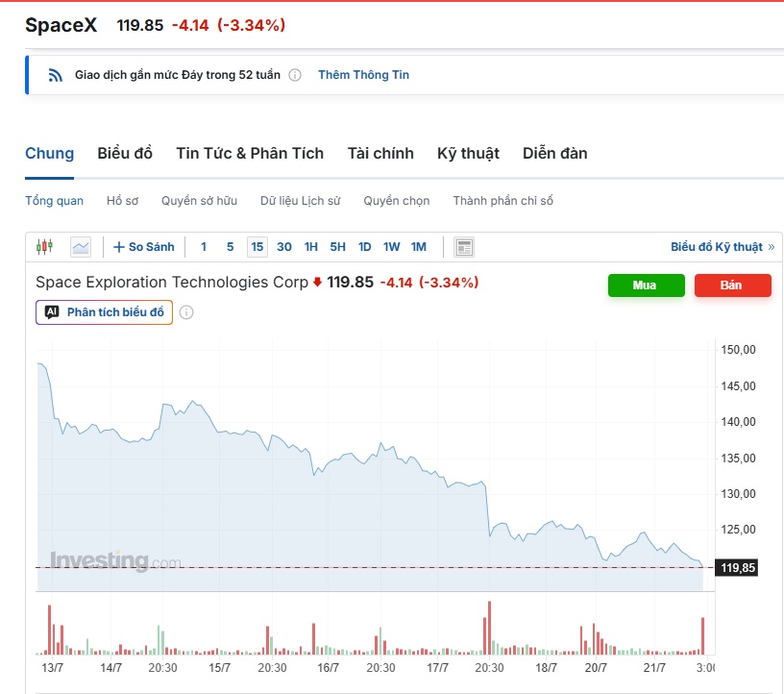Open the Quyền sở hữu sub-tab

(199, 201)
